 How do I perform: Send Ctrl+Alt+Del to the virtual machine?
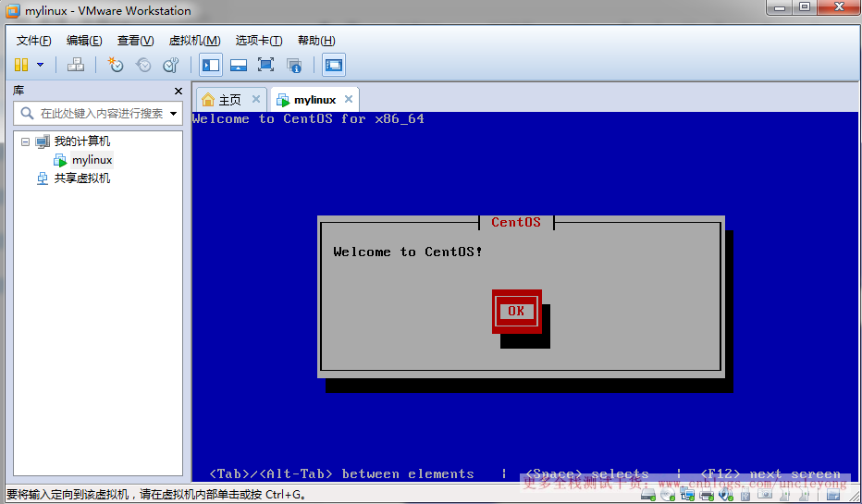75,65
